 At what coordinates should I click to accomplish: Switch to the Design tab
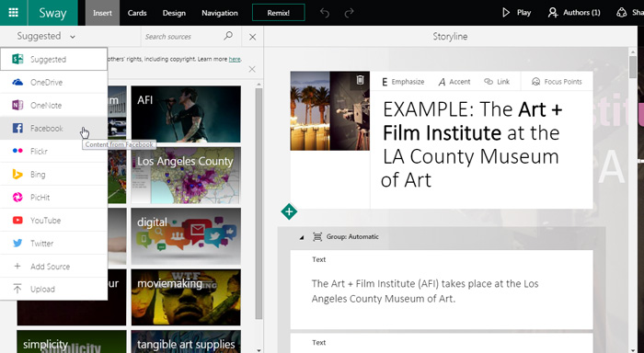click(174, 13)
